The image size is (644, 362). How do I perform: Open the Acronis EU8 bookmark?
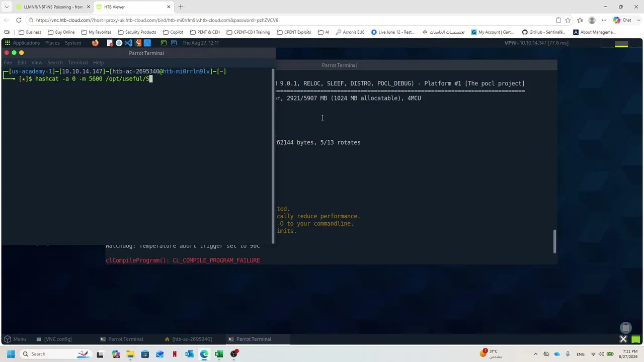coord(350,32)
